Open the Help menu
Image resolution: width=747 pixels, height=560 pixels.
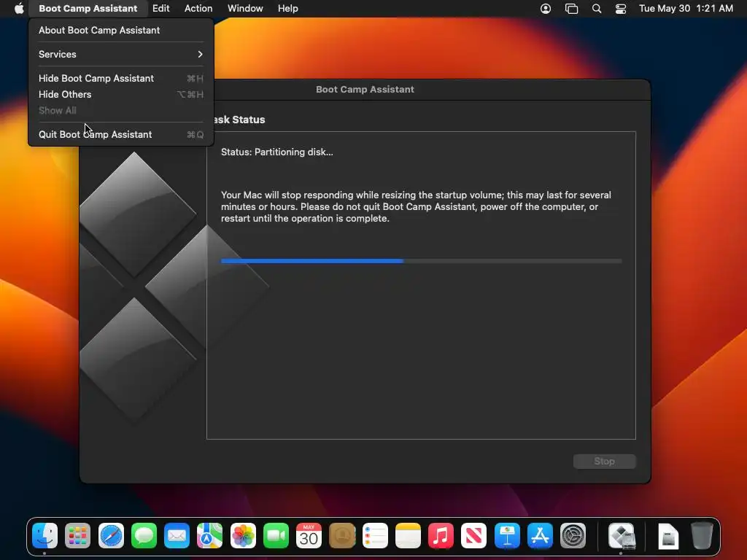pyautogui.click(x=287, y=9)
